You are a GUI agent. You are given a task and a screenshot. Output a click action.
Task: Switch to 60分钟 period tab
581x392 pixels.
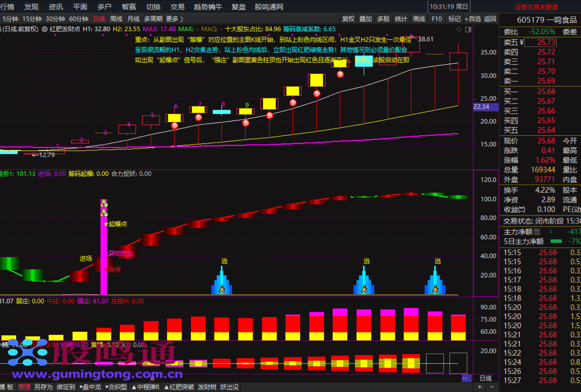tap(78, 19)
